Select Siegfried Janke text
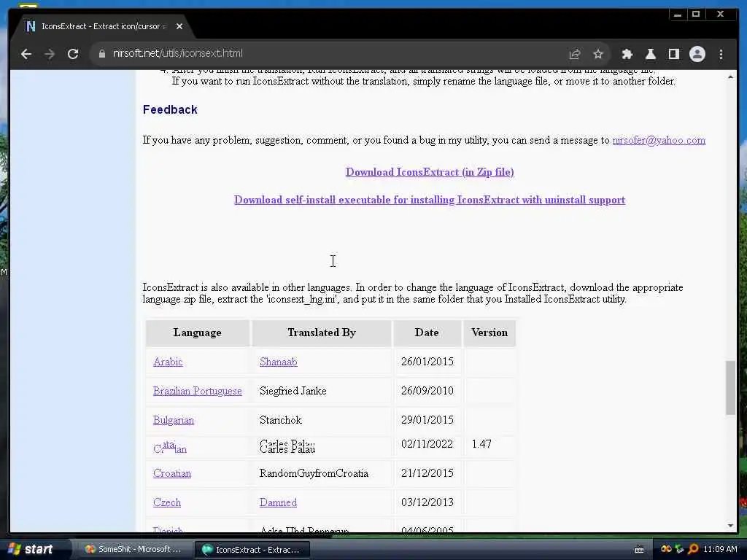Screen dimensions: 747x560 click(x=293, y=391)
